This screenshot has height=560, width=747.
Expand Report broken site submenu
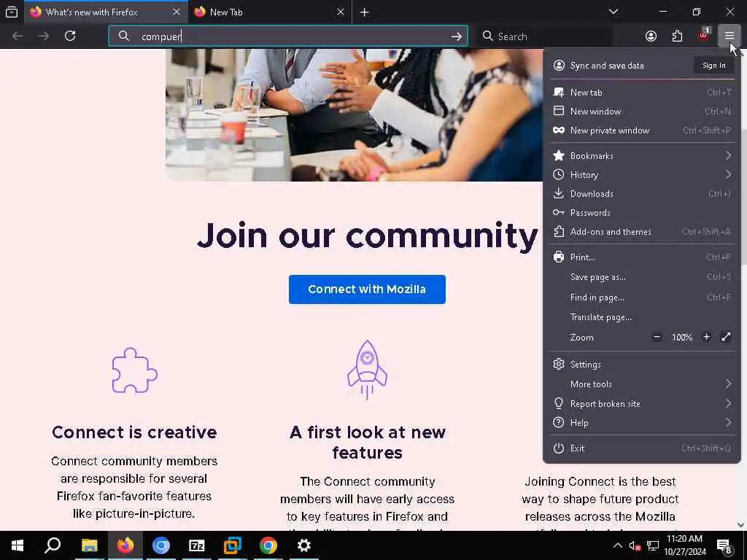tap(642, 404)
